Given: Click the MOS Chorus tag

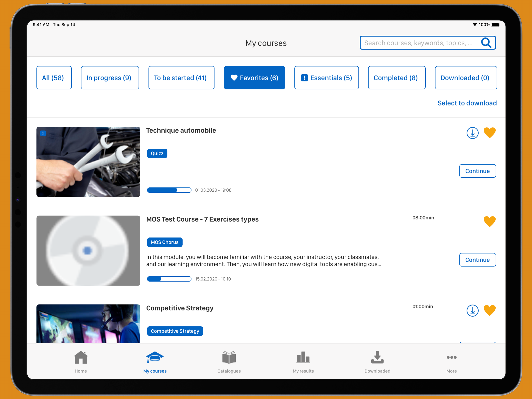Looking at the screenshot, I should click(x=165, y=242).
